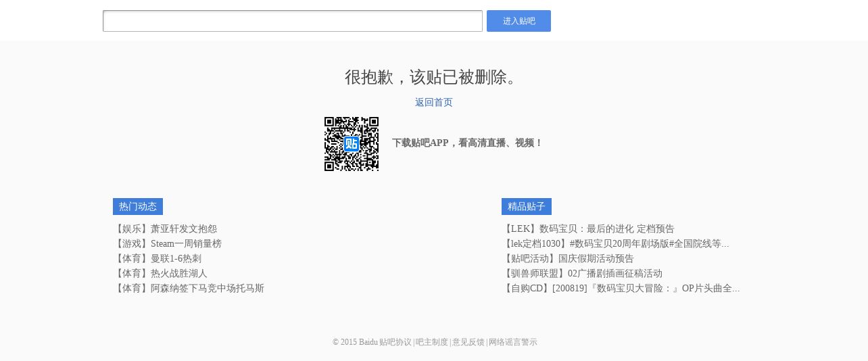The image size is (868, 361).
Task: Open 【lek定档1030】数码宝贝20周年剧场版 post
Action: tap(615, 243)
